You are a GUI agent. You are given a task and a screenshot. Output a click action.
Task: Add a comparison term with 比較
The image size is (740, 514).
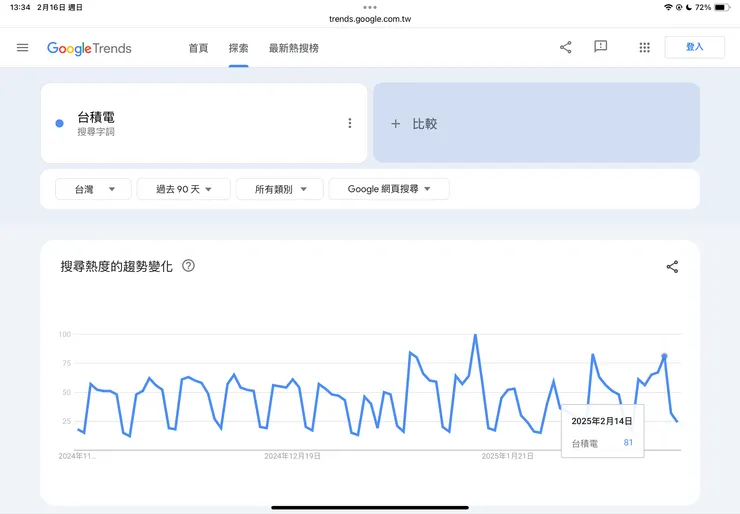click(536, 123)
